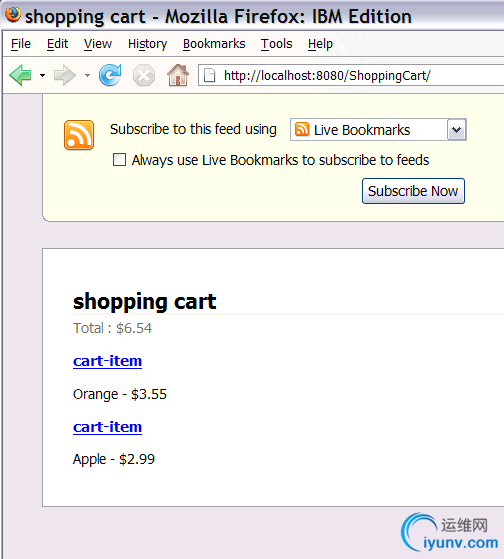Open the Help menu
The image size is (504, 559).
(x=320, y=44)
